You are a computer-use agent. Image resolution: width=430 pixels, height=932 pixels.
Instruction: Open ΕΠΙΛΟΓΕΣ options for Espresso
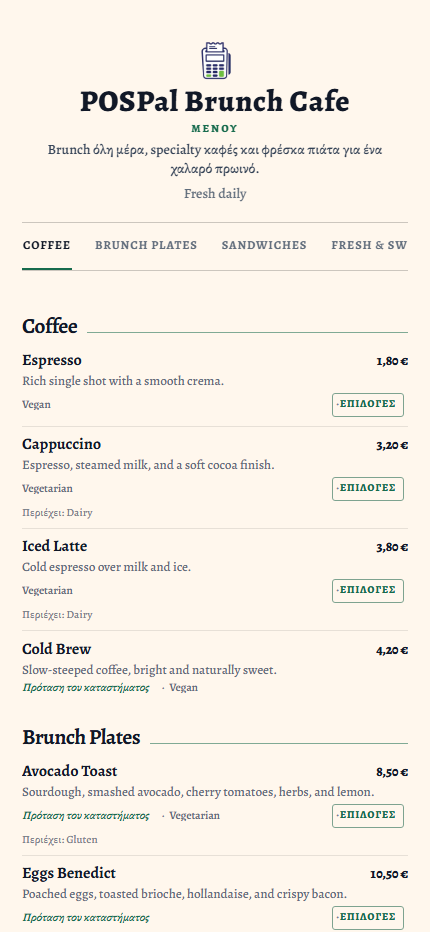click(x=368, y=405)
